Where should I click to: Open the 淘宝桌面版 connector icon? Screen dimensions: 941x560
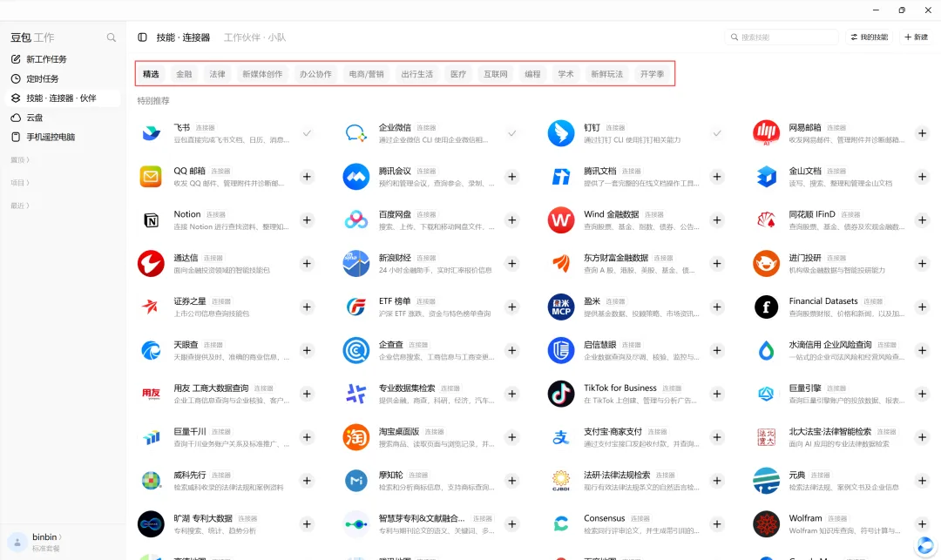pos(355,437)
